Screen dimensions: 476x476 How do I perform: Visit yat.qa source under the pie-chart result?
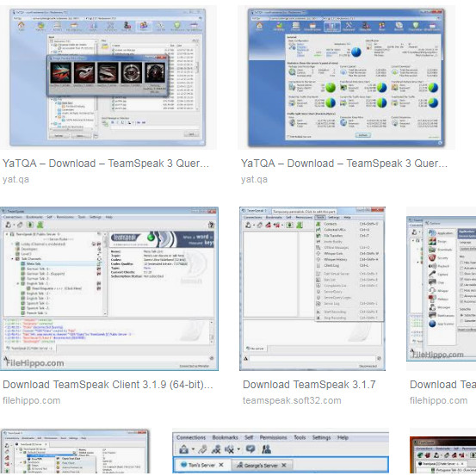(x=255, y=179)
